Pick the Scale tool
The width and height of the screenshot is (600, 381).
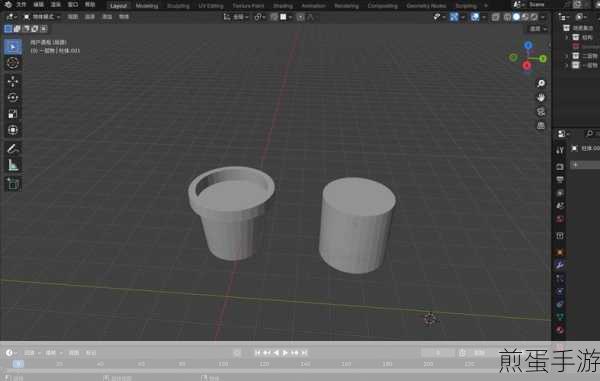[x=13, y=114]
